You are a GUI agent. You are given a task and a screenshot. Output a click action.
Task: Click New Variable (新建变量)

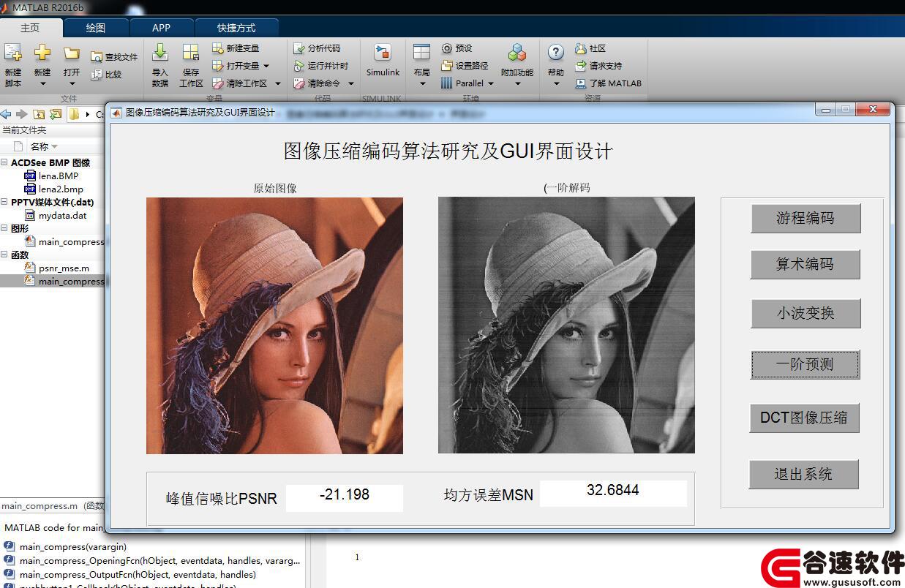[x=236, y=48]
